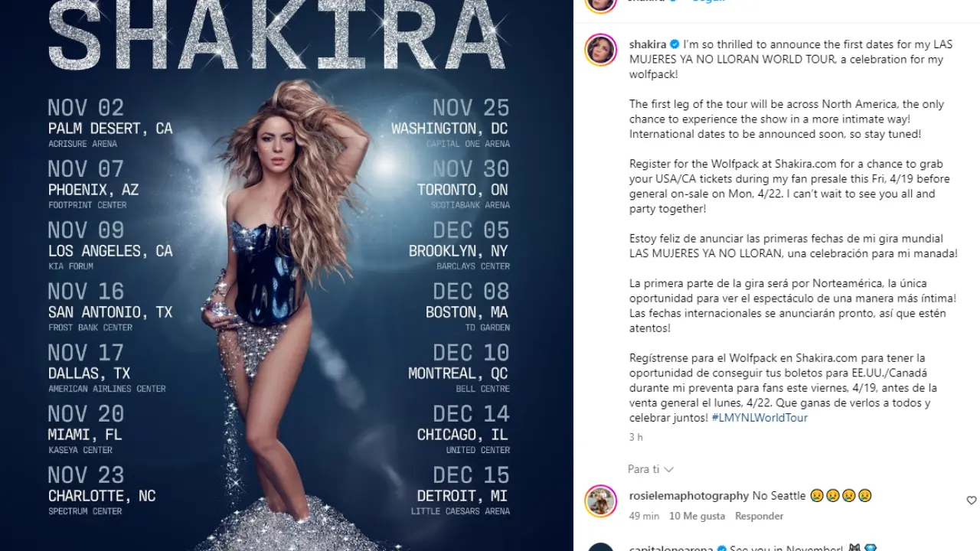This screenshot has width=980, height=551.
Task: View the 10 Me gusta likes list
Action: [x=697, y=516]
